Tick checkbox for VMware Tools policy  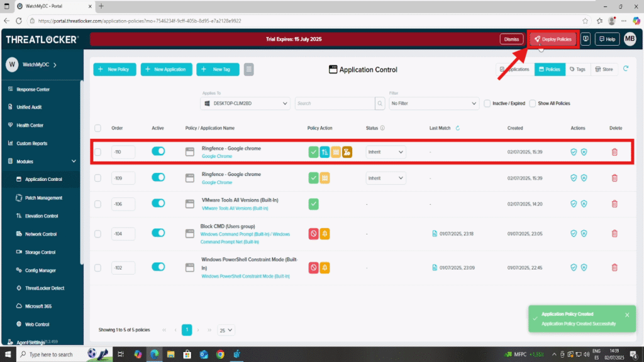tap(97, 204)
